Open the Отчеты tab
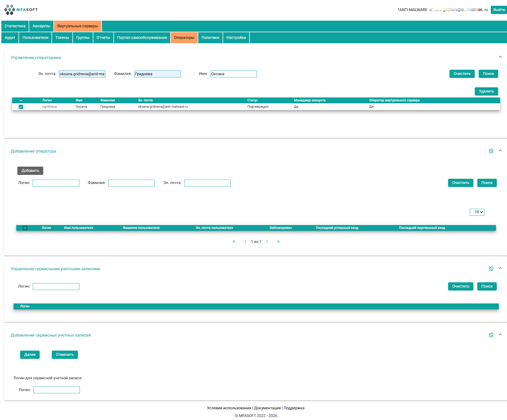 103,38
